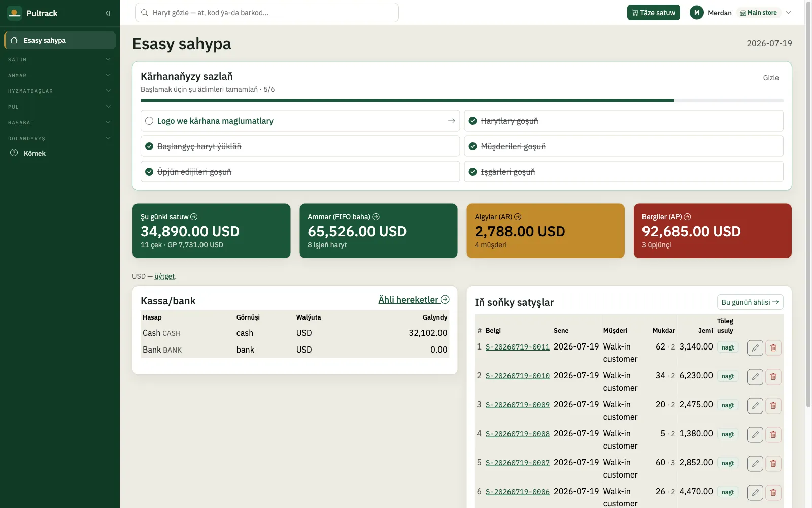
Task: Open the Algylar (AR) card
Action: click(546, 231)
